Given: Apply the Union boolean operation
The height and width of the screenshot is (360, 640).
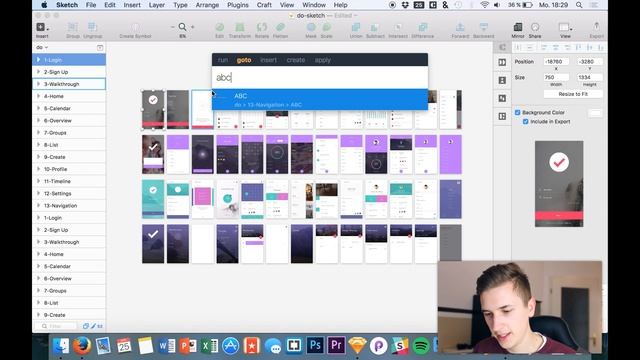Looking at the screenshot, I should click(x=356, y=27).
